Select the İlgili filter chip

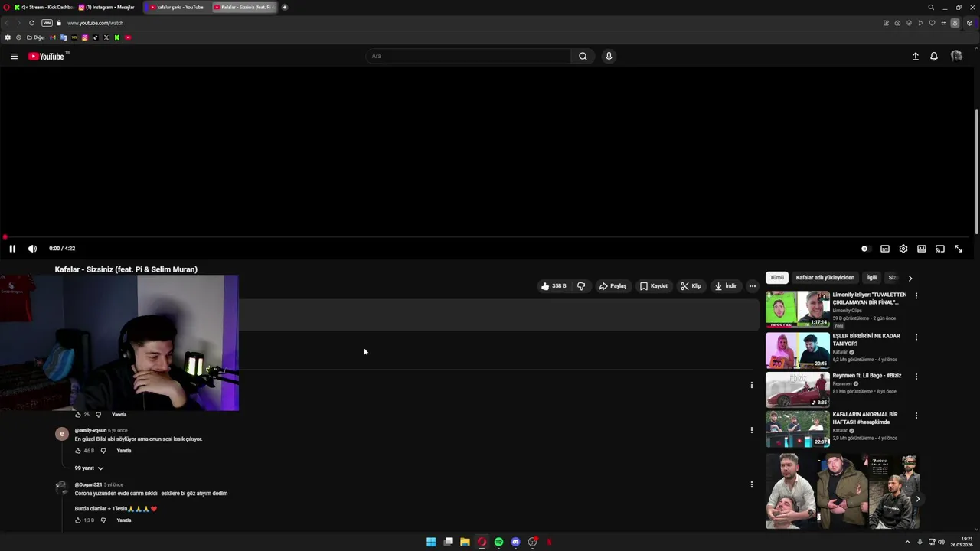[x=871, y=278]
